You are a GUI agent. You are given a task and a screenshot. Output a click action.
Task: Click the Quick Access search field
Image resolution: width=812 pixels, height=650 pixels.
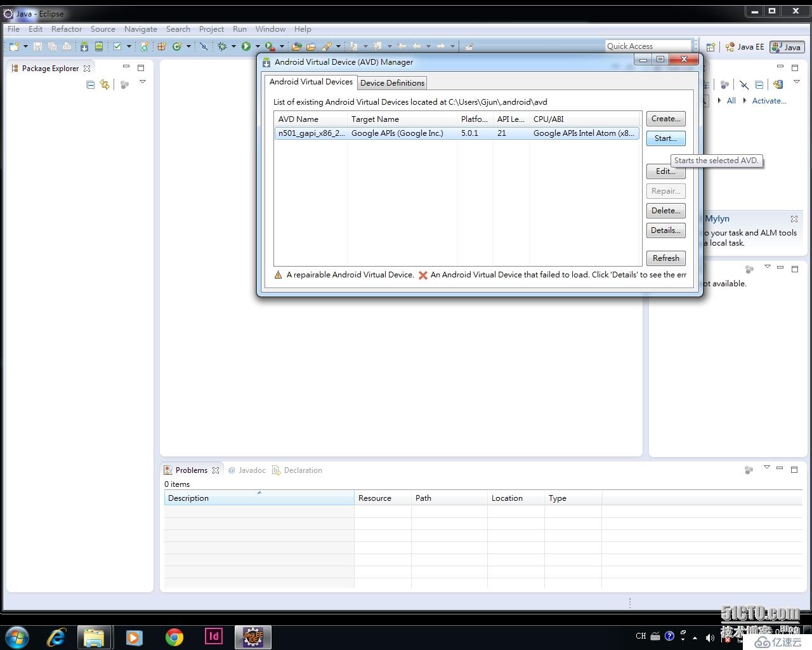click(x=648, y=46)
